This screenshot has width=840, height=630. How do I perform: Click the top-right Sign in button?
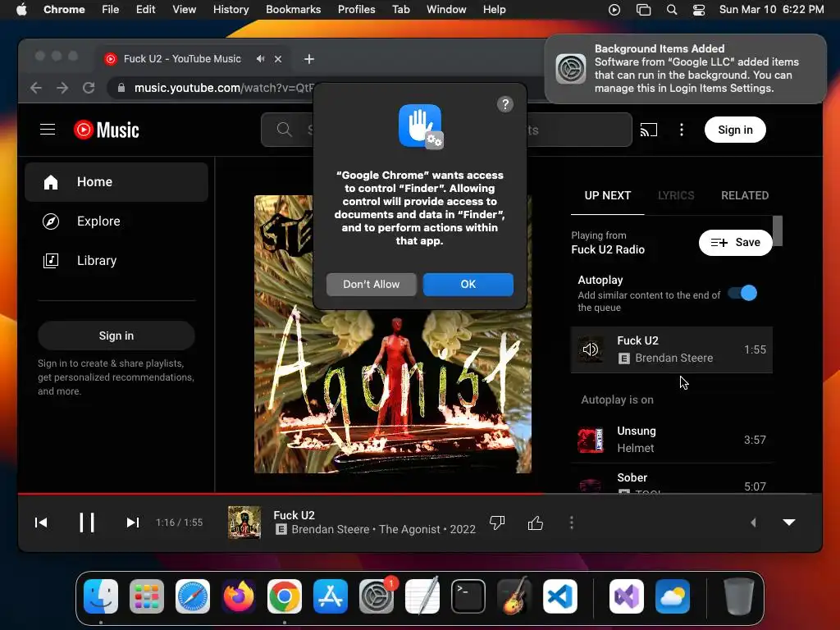[735, 130]
